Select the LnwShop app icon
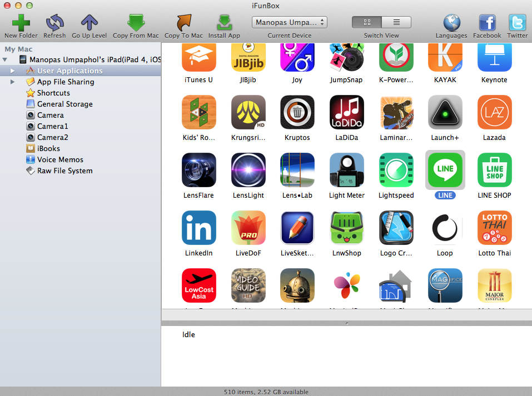 (x=346, y=228)
